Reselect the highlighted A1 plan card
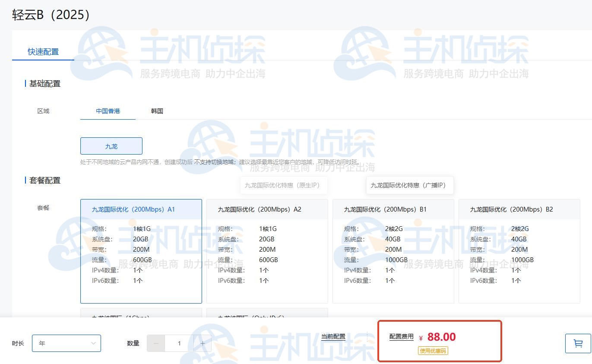This screenshot has width=592, height=364. click(x=141, y=250)
